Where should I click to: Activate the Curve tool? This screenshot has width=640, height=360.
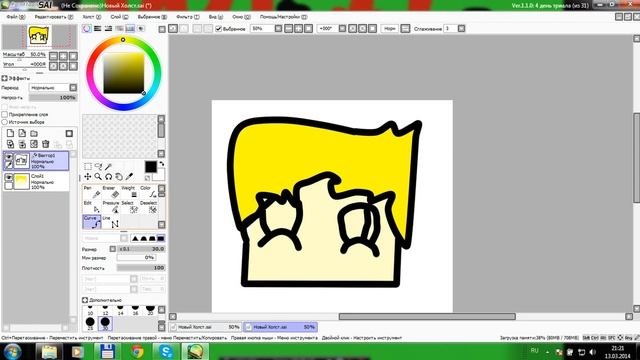coord(92,222)
